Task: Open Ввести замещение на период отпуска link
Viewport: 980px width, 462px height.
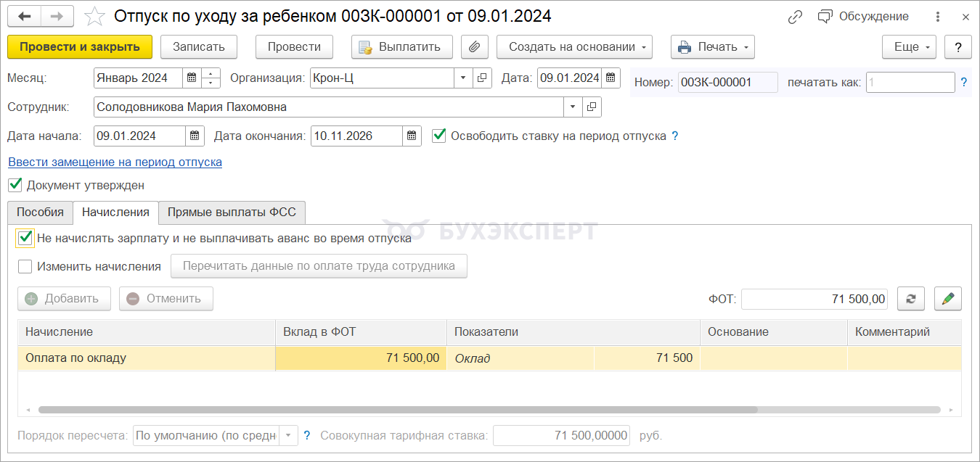Action: (x=115, y=162)
